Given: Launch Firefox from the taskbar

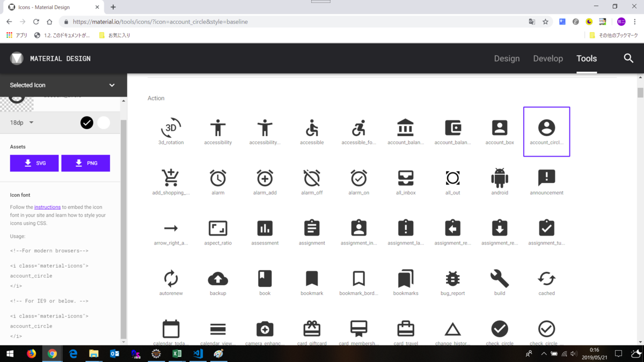Looking at the screenshot, I should [x=31, y=354].
